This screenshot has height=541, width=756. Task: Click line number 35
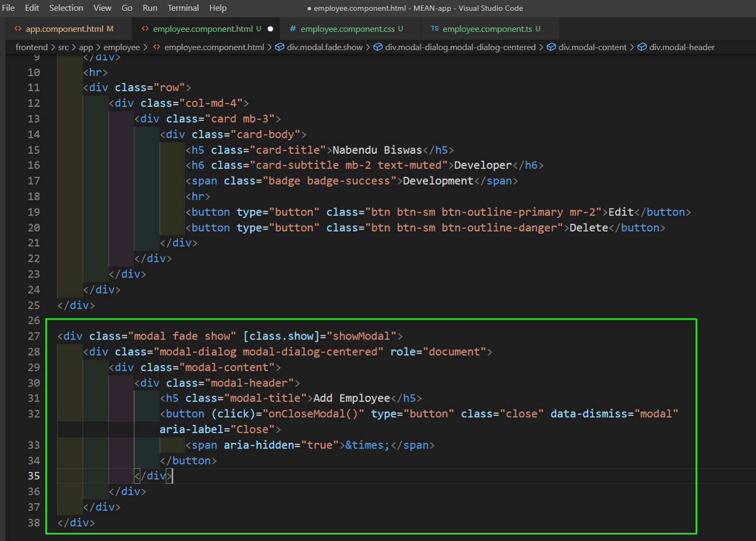pyautogui.click(x=33, y=476)
